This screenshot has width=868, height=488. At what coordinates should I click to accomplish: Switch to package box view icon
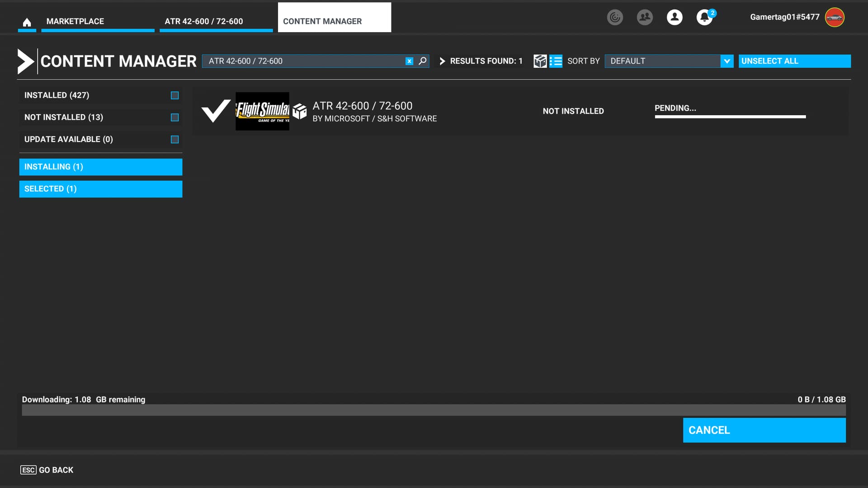point(540,61)
